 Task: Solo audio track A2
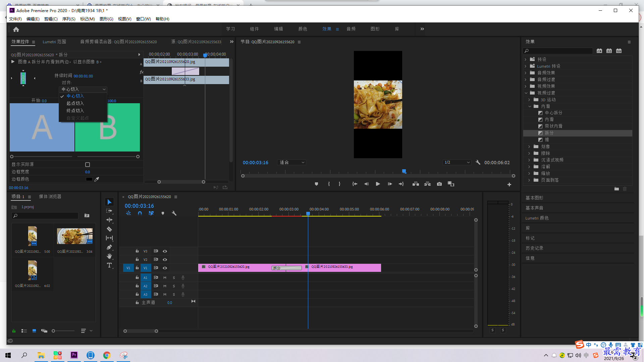[174, 286]
